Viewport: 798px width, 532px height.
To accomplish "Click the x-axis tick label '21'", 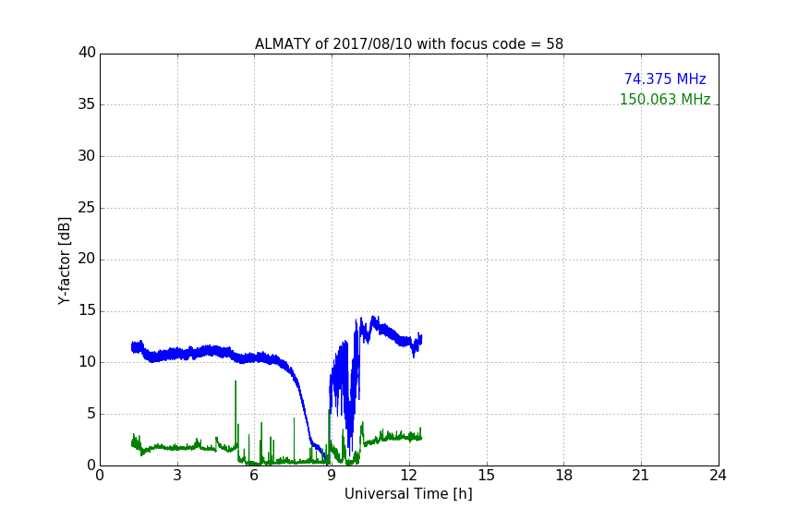I will click(641, 476).
